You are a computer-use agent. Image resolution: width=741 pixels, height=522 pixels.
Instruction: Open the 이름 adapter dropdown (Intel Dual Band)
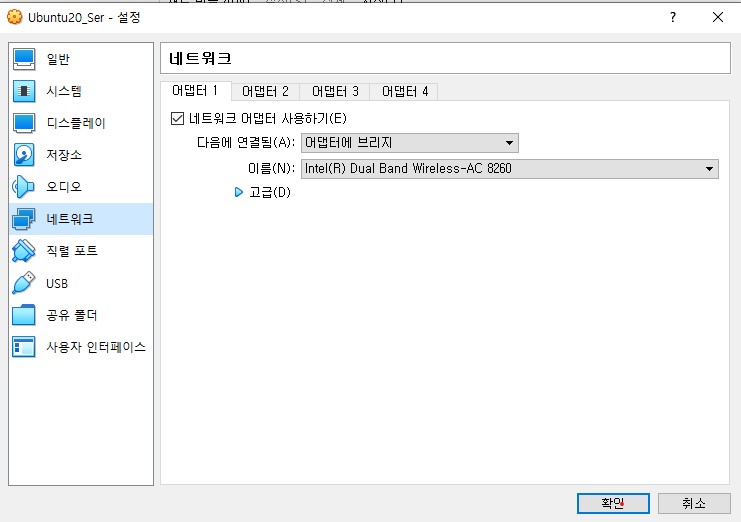click(x=509, y=169)
